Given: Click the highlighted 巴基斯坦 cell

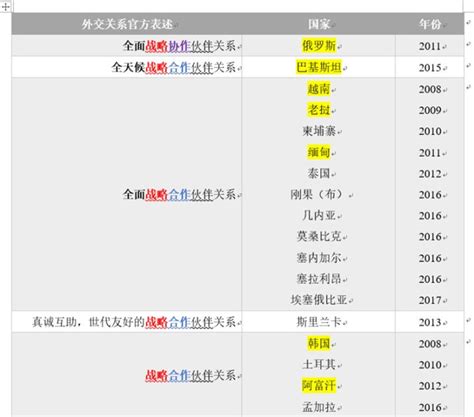Looking at the screenshot, I should click(319, 67).
